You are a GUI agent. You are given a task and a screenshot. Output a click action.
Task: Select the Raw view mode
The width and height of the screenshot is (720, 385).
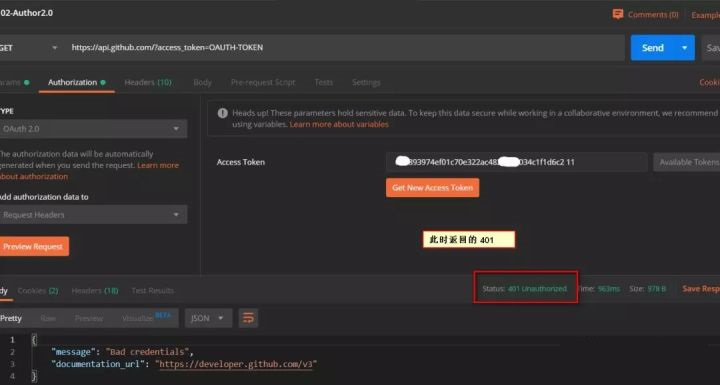(48, 318)
